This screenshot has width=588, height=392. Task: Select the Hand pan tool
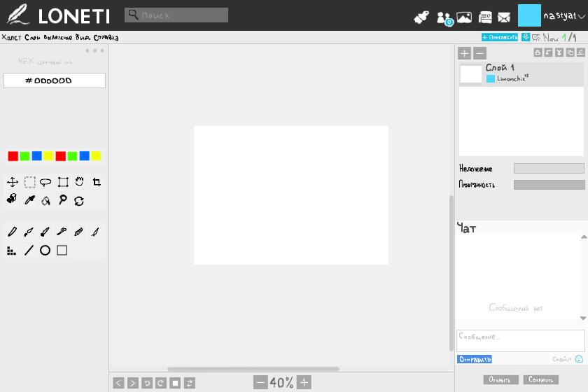point(79,182)
